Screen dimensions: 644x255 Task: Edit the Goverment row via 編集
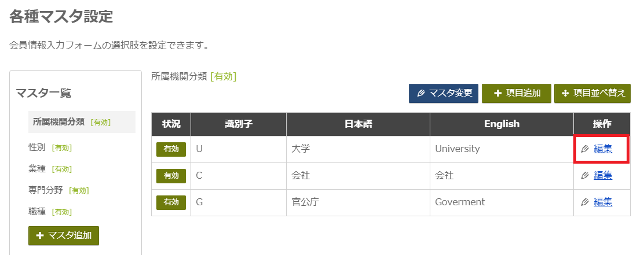603,202
